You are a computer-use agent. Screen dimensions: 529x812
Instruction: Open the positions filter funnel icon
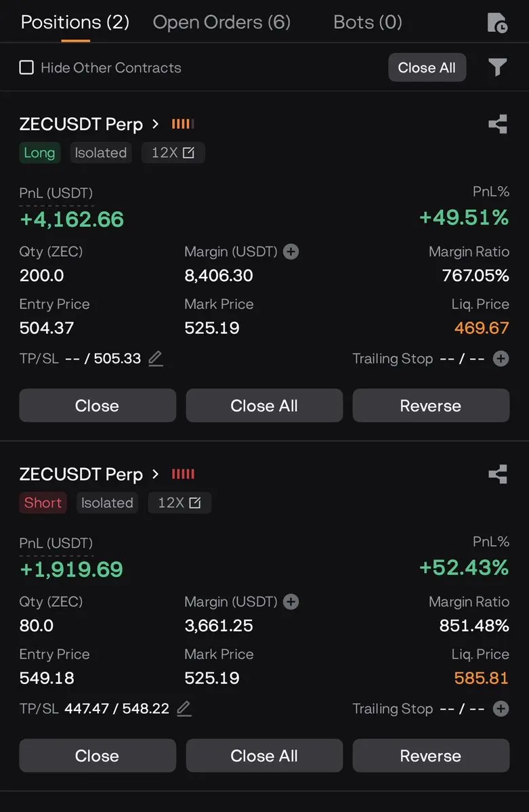click(x=497, y=67)
